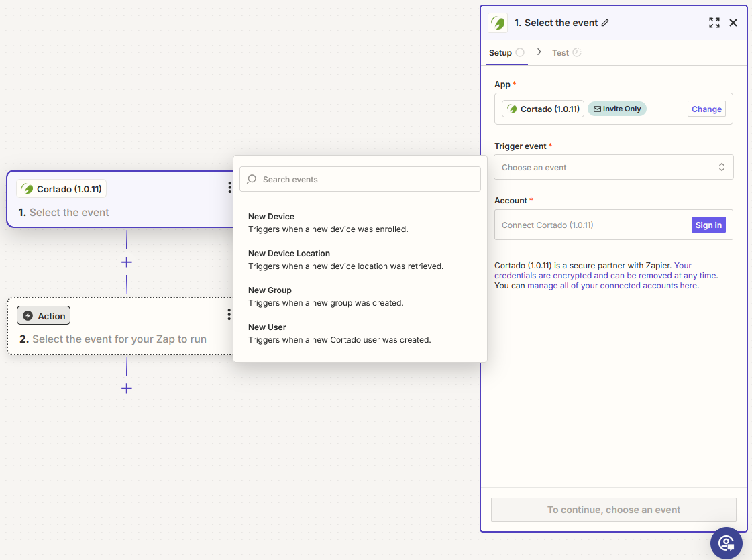Open the credentials are encrypted link

coord(605,275)
